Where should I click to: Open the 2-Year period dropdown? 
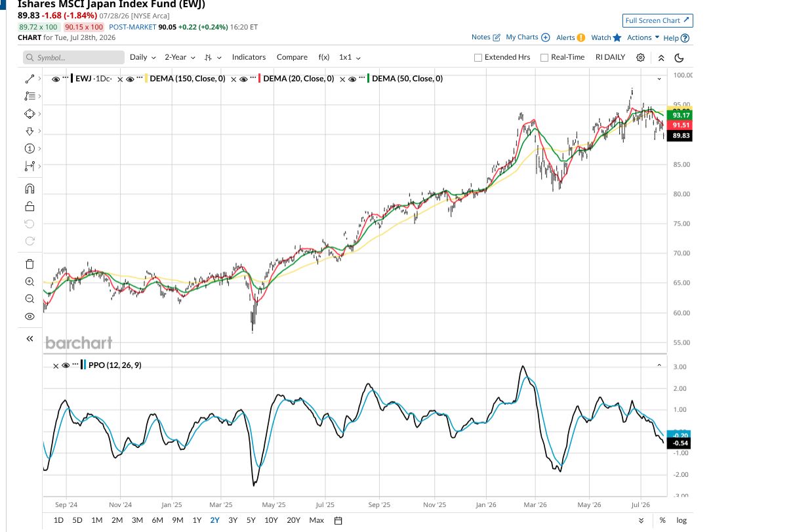(180, 57)
